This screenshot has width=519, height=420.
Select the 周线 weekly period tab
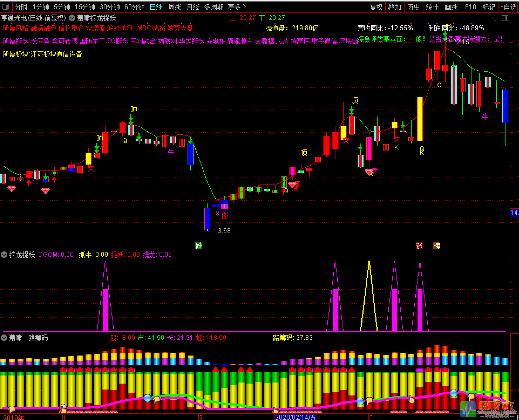[174, 7]
